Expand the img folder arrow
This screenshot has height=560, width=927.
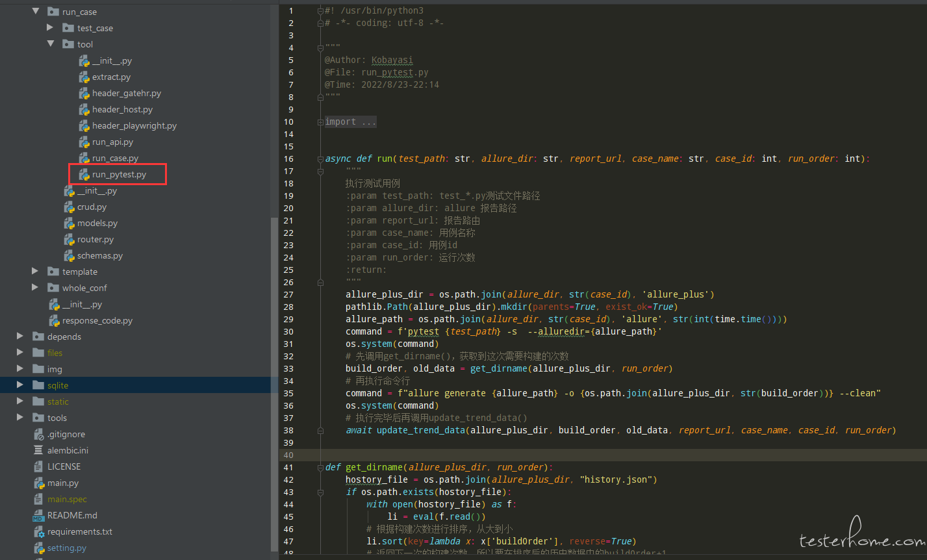tap(20, 368)
